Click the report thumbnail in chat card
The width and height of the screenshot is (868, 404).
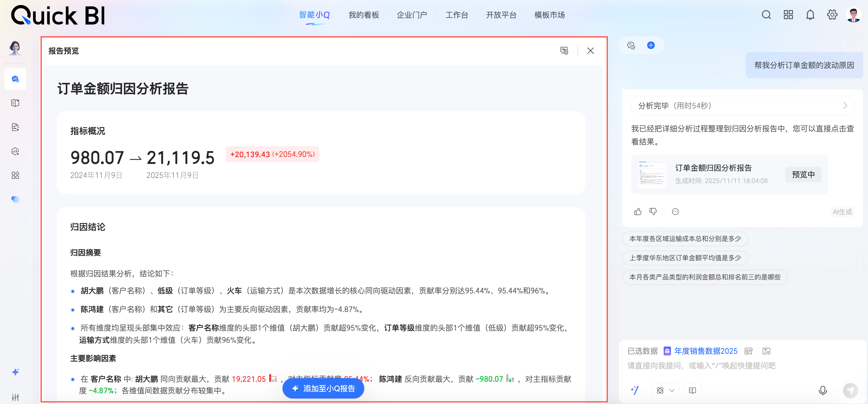click(x=652, y=174)
